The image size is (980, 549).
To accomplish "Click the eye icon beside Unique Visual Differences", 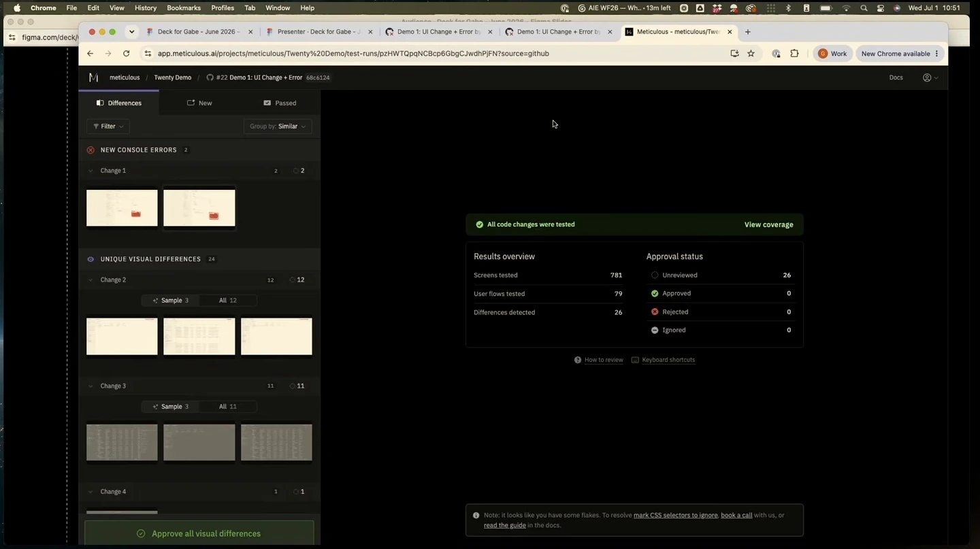I will (91, 259).
